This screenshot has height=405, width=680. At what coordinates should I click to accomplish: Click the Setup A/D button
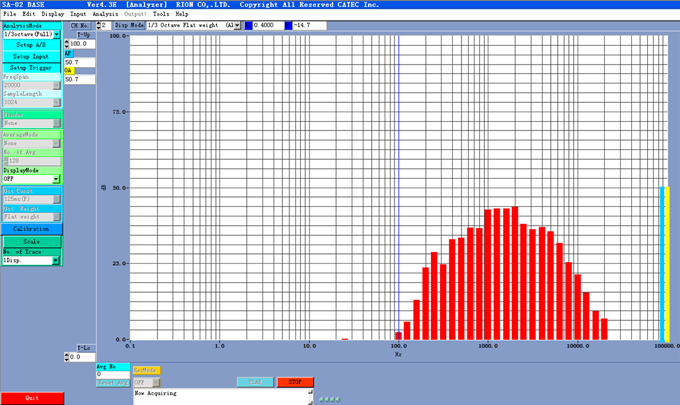pos(30,45)
